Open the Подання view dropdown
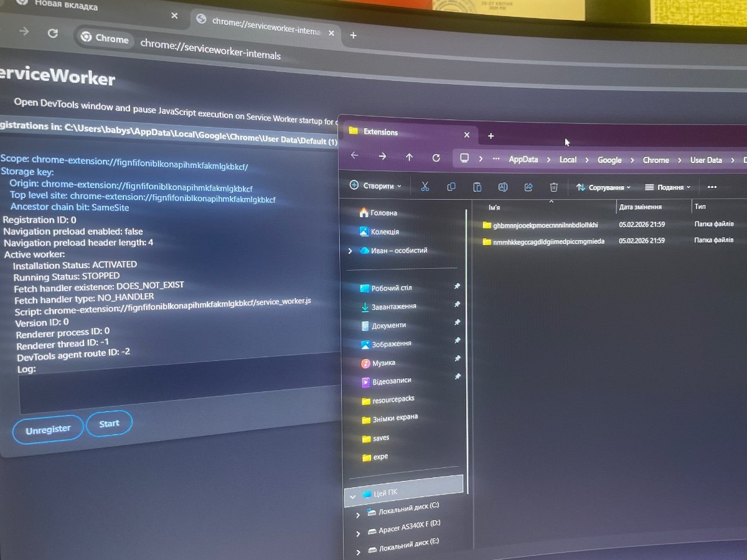 (667, 187)
